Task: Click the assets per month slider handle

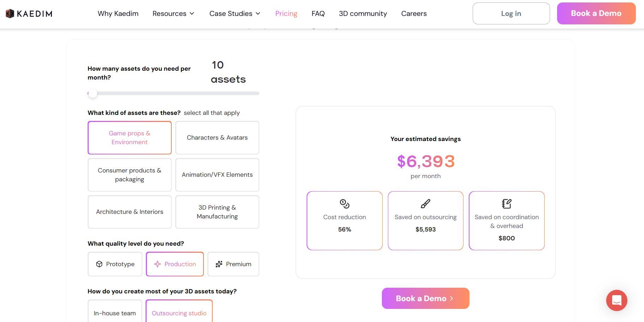Action: coord(93,93)
